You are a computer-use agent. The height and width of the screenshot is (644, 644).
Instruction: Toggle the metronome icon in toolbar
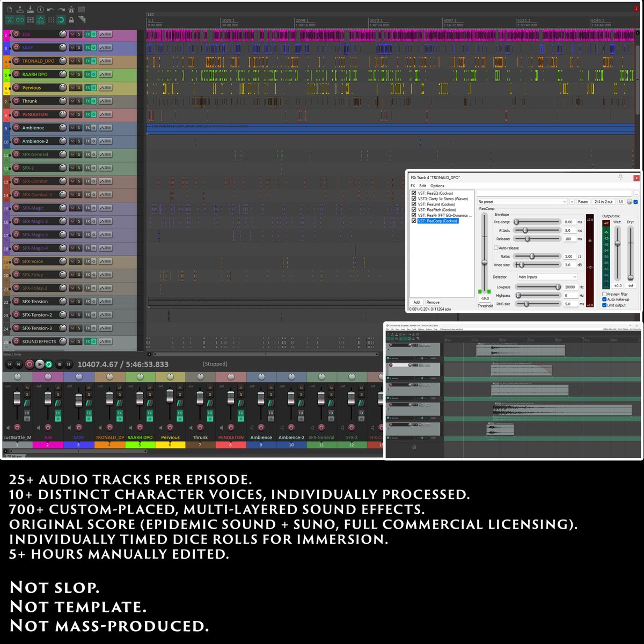click(x=71, y=10)
